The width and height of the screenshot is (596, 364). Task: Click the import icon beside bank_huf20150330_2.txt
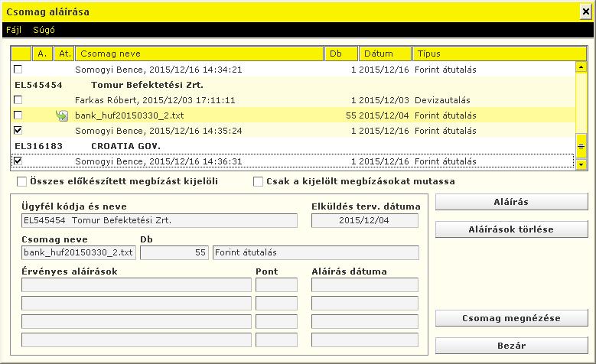(61, 115)
